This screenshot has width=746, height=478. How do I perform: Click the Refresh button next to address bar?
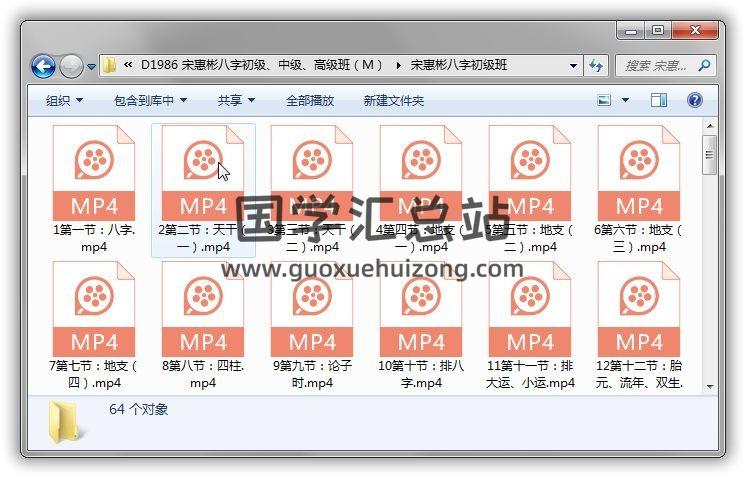coord(596,66)
